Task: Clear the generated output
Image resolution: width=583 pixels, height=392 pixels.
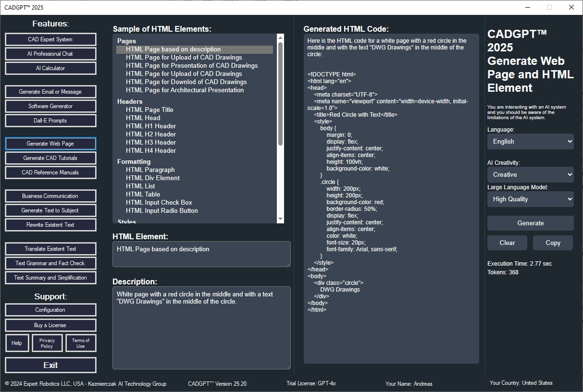Action: (x=507, y=243)
